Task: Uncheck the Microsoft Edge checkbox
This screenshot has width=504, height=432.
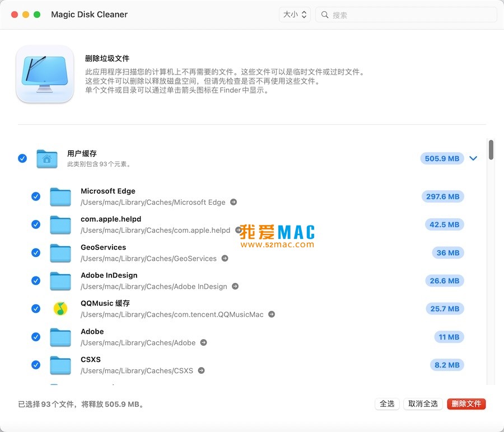Action: (36, 196)
